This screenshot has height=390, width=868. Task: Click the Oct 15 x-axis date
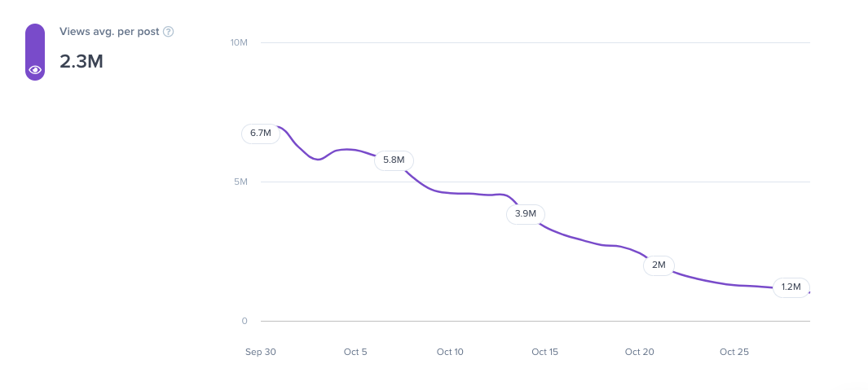click(544, 352)
